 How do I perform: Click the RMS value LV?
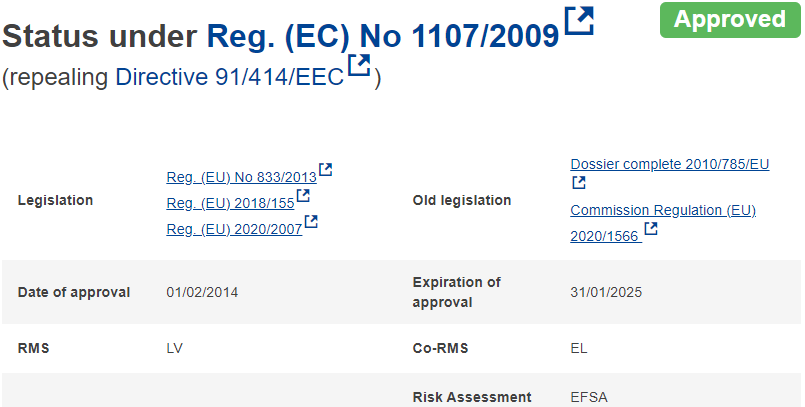click(175, 348)
